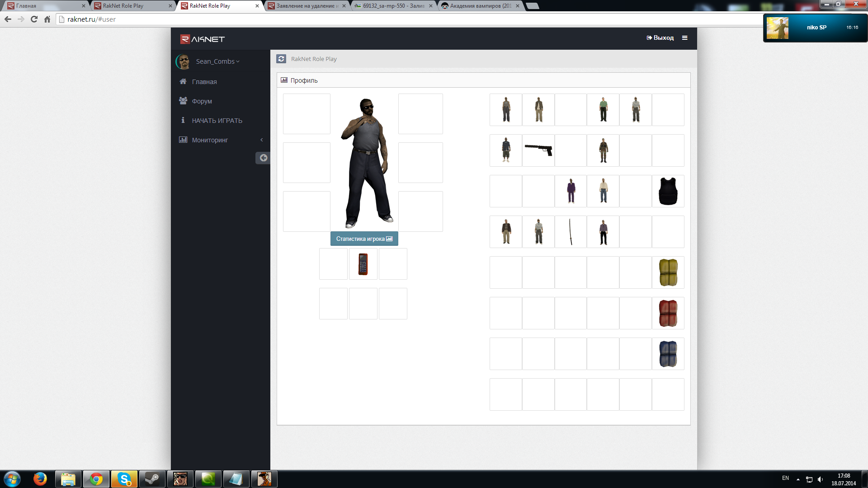The image size is (868, 488).
Task: Click the Статистика игрока button
Action: pyautogui.click(x=364, y=239)
